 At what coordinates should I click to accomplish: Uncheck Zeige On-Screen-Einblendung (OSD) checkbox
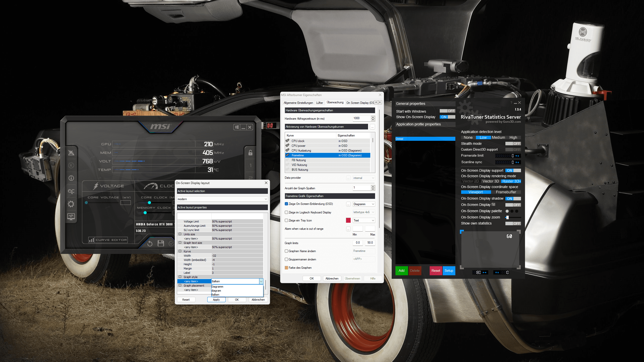[286, 204]
